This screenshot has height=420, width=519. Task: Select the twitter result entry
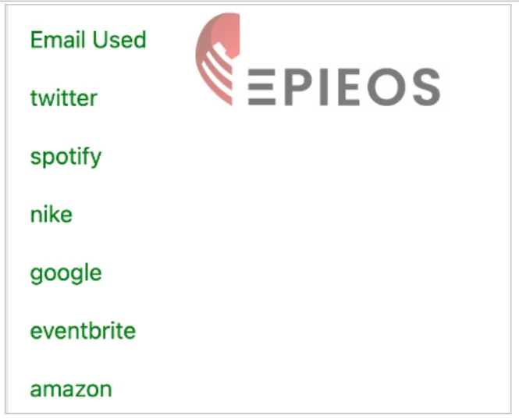(64, 98)
